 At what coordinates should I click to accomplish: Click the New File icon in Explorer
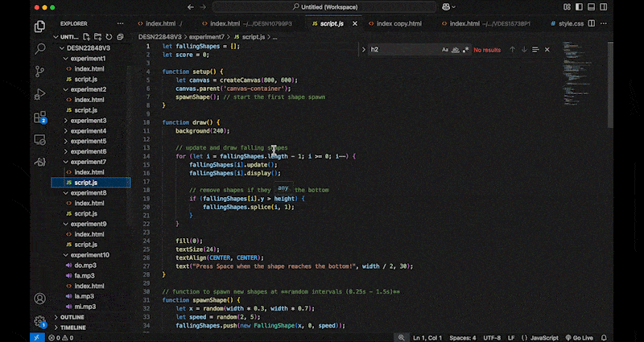pyautogui.click(x=85, y=37)
